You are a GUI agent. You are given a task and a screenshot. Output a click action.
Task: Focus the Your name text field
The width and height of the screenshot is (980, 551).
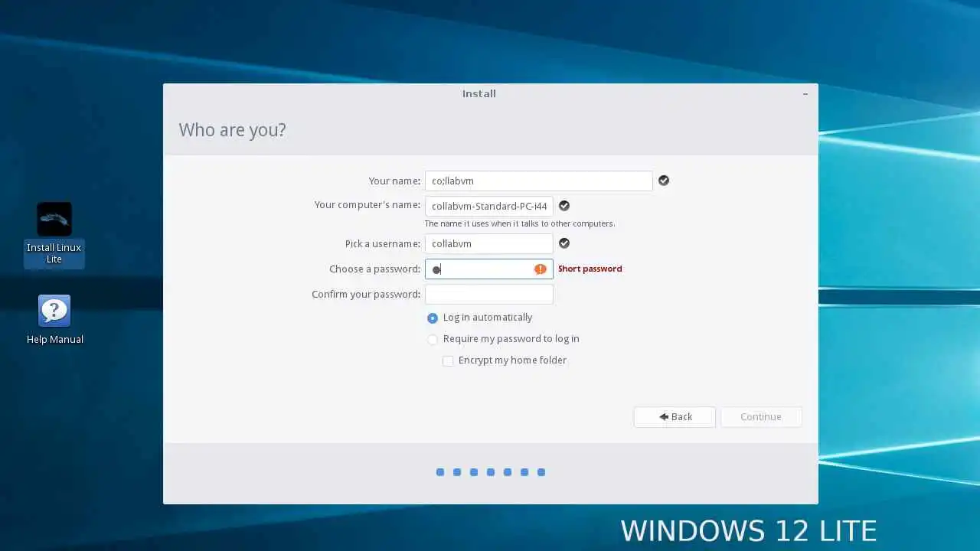[539, 181]
